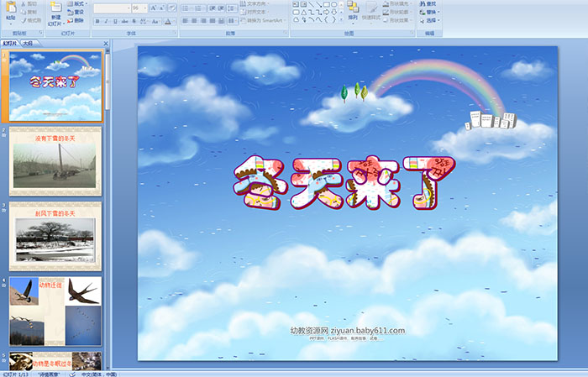Close the slides thumbnail pane
This screenshot has height=377, width=588.
point(106,44)
